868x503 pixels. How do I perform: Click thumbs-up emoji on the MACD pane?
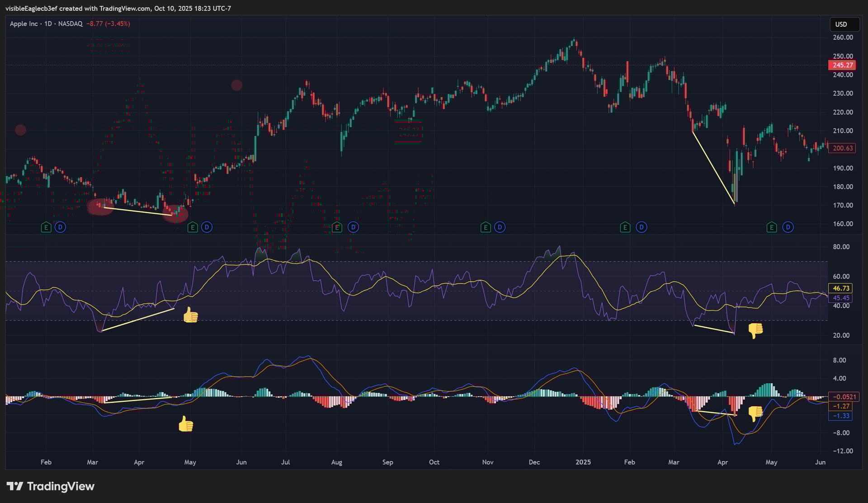[x=186, y=424]
